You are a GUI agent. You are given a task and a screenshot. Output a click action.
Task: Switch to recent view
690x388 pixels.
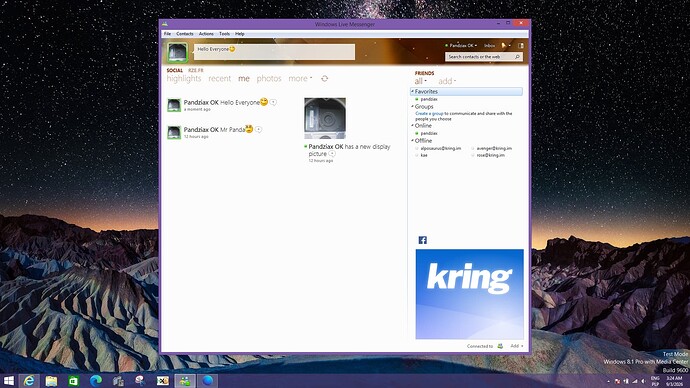click(x=220, y=79)
